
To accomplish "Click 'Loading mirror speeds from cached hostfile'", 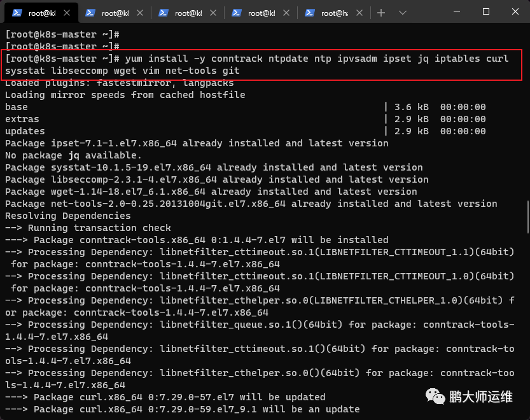I will (x=125, y=95).
